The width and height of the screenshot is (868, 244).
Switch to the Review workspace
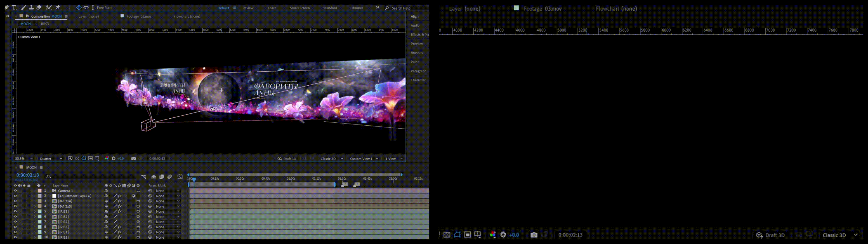click(x=248, y=8)
